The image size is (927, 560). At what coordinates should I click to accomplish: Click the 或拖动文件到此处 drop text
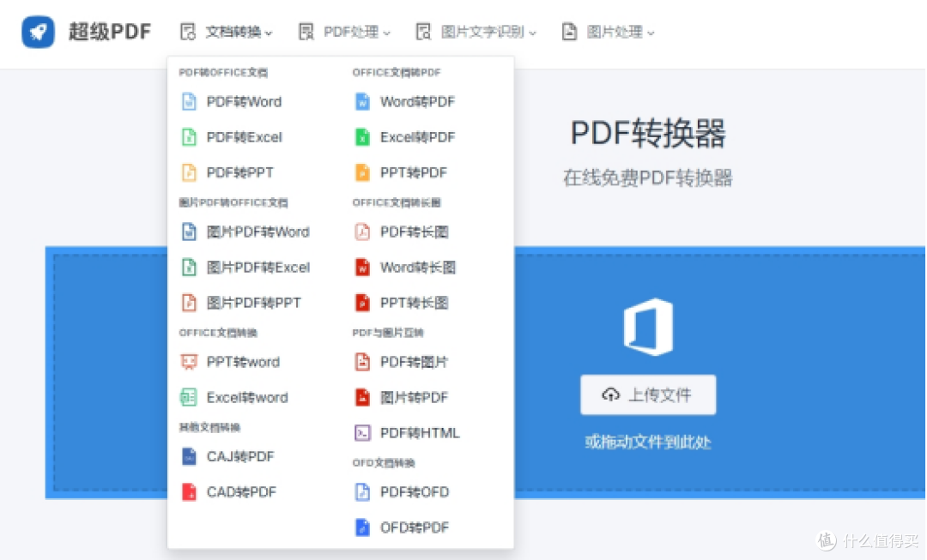(x=648, y=442)
